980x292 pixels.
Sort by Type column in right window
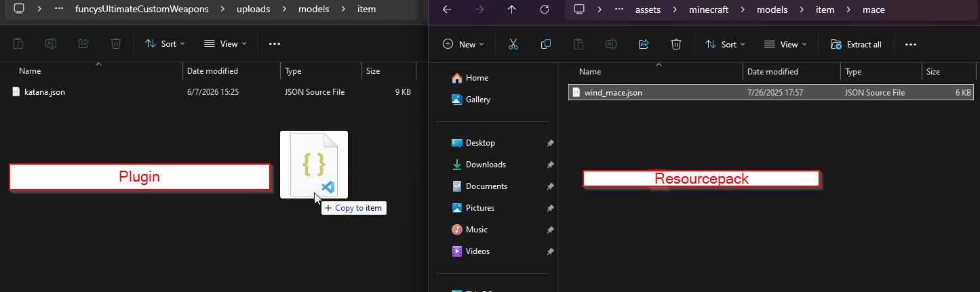pos(881,71)
